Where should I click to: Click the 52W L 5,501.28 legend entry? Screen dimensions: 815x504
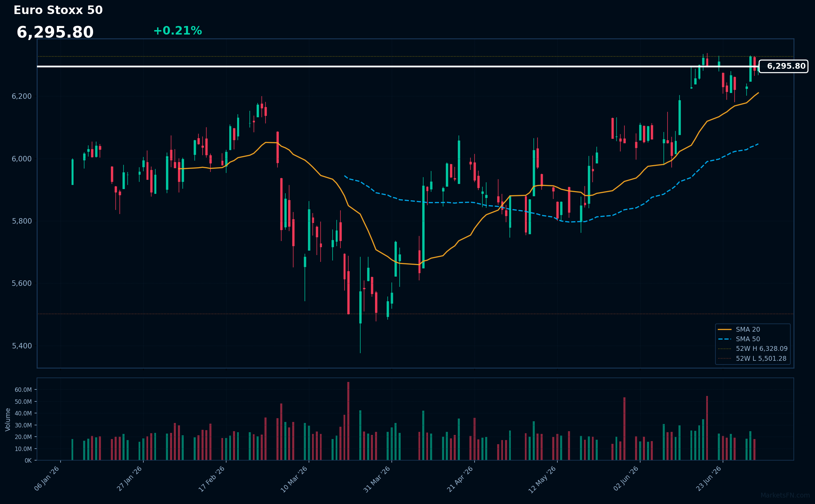(x=752, y=359)
